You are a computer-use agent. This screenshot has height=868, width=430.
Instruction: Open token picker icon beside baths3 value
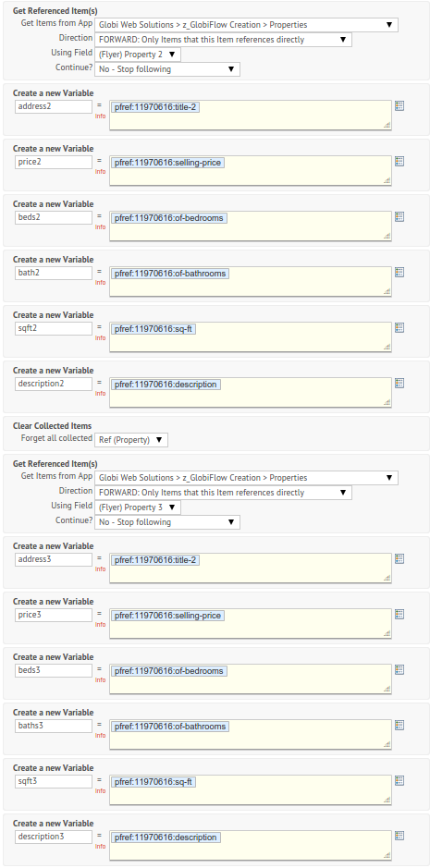click(399, 725)
